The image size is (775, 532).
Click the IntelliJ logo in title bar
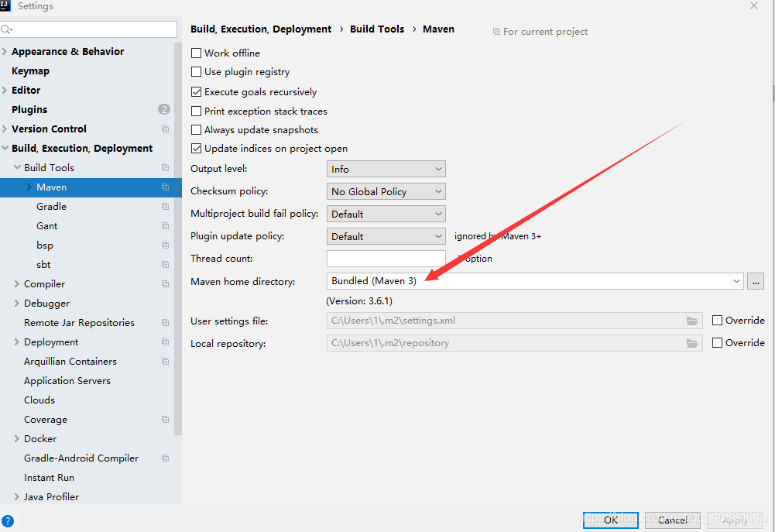click(5, 5)
